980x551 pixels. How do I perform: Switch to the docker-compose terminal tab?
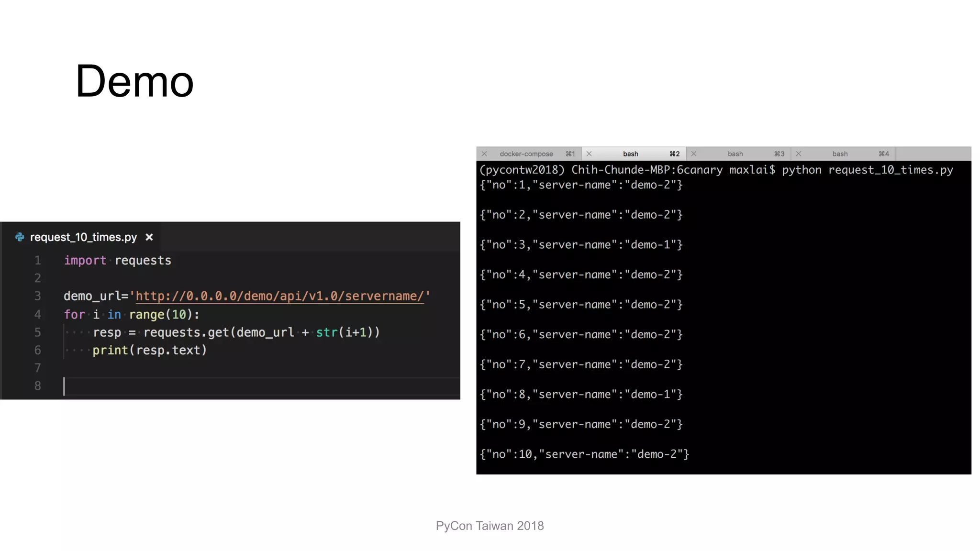[x=526, y=154]
